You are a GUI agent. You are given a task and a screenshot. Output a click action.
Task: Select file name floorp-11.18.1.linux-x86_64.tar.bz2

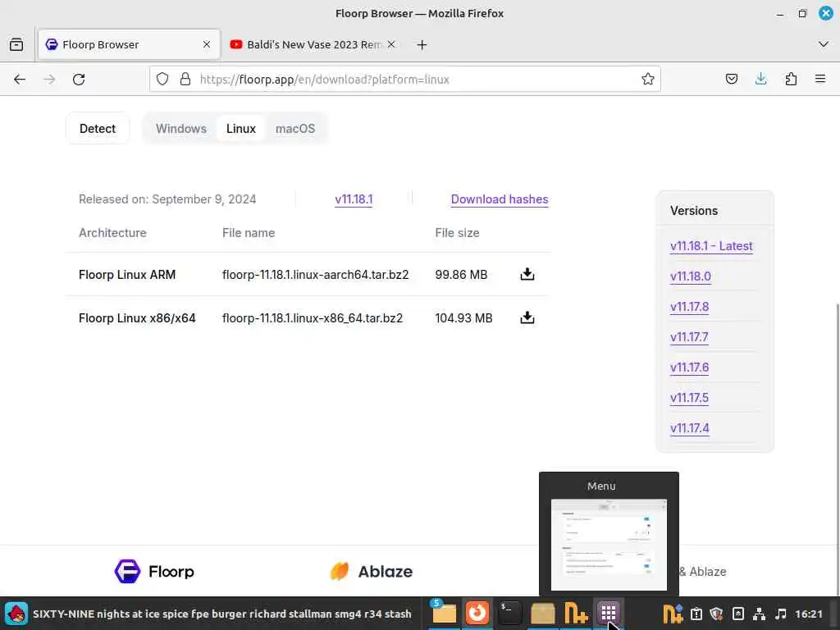pyautogui.click(x=313, y=318)
